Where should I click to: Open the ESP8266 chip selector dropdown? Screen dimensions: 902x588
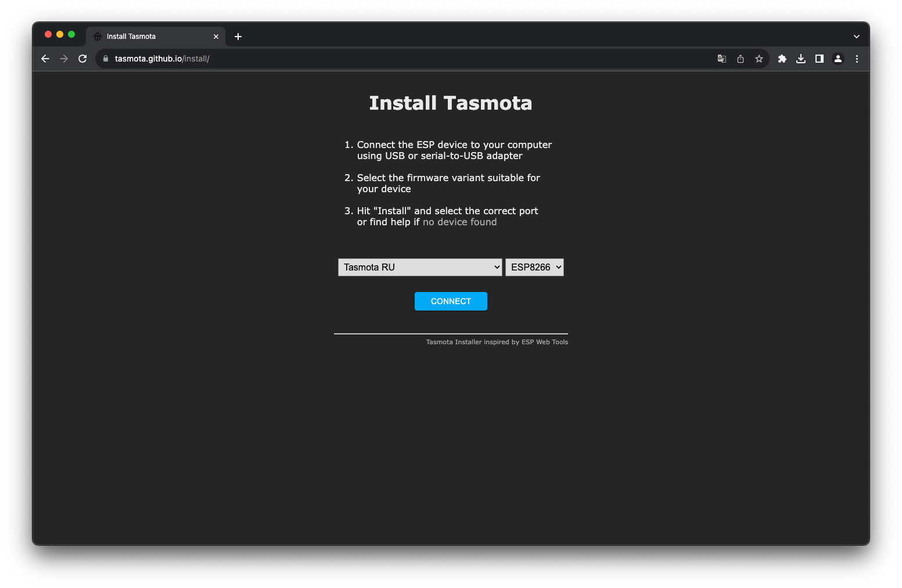pos(534,267)
